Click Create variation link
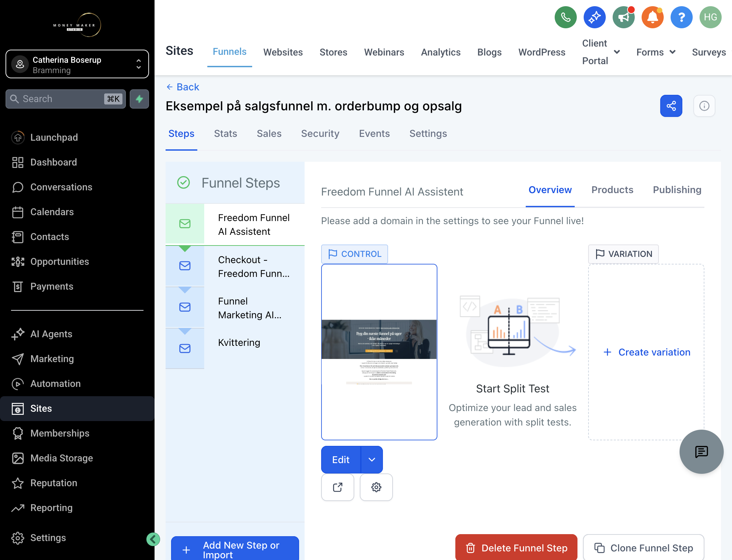 point(647,352)
